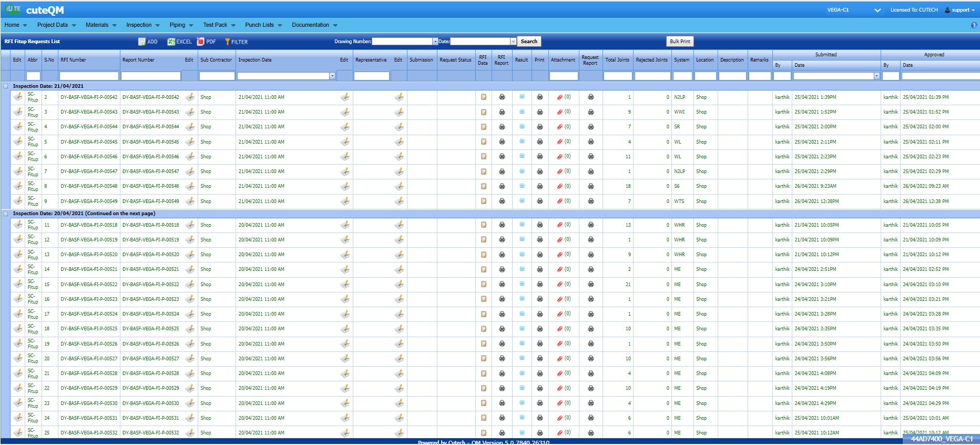Screen dimensions: 980x445
Task: Open the Piping menu
Action: [x=181, y=25]
